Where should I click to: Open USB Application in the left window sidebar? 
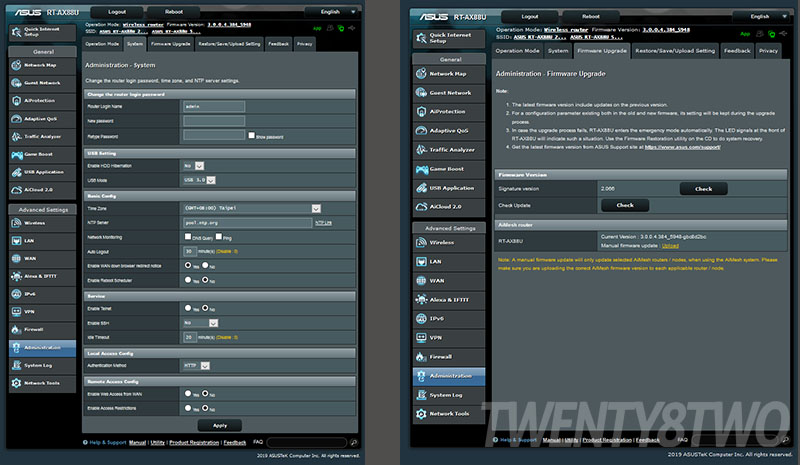[x=42, y=172]
